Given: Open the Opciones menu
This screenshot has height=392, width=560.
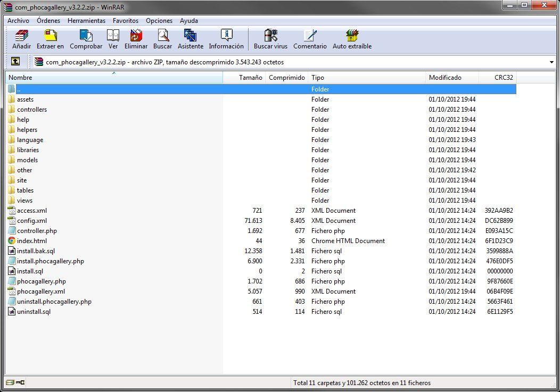Looking at the screenshot, I should [159, 21].
